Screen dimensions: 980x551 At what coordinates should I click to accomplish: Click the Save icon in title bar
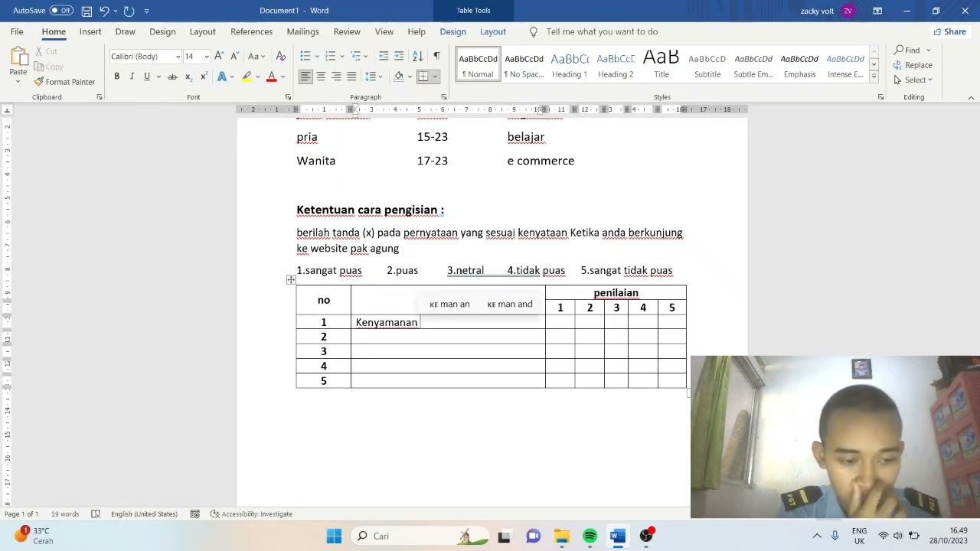tap(87, 11)
